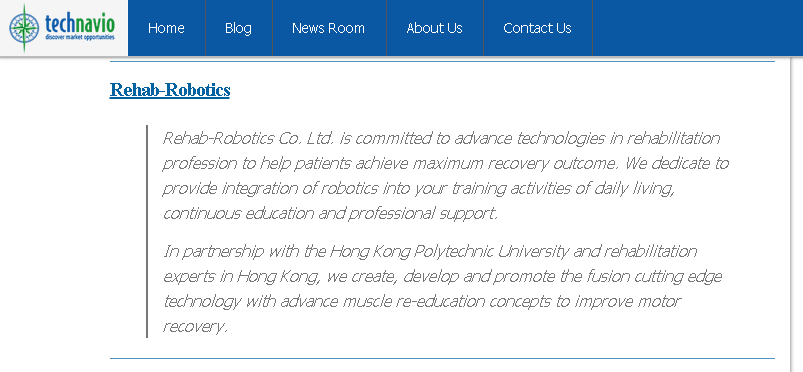The height and width of the screenshot is (372, 803).
Task: Select About Us in navigation bar
Action: (x=434, y=28)
